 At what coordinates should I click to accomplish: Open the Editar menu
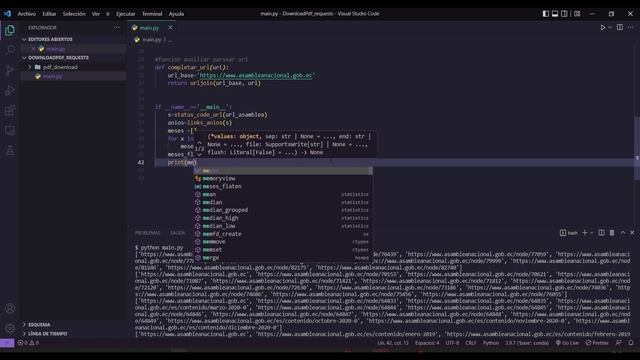(49, 13)
